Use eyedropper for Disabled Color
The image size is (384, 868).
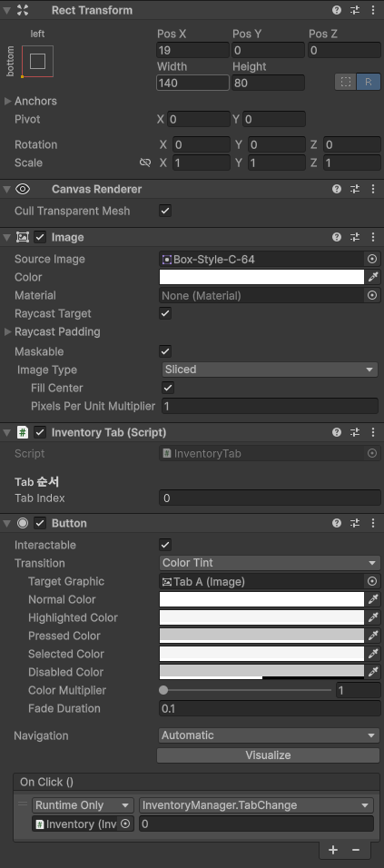(373, 672)
